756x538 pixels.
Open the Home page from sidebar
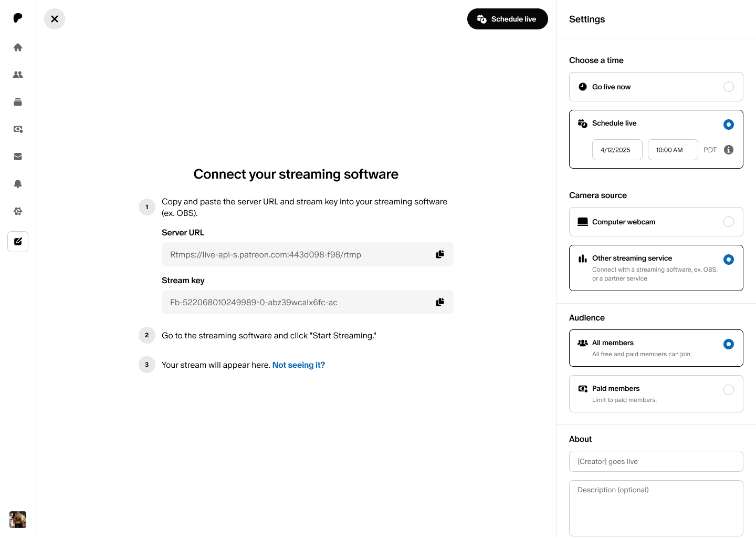[18, 47]
